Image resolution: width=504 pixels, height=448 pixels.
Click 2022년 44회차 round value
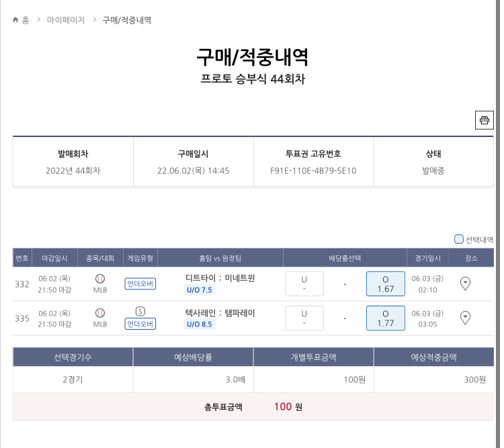click(x=73, y=171)
